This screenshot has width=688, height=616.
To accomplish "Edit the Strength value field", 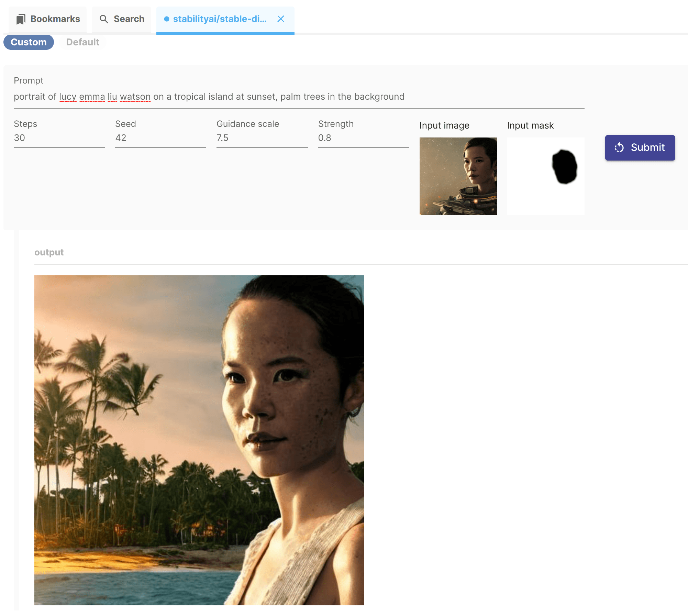I will (364, 138).
